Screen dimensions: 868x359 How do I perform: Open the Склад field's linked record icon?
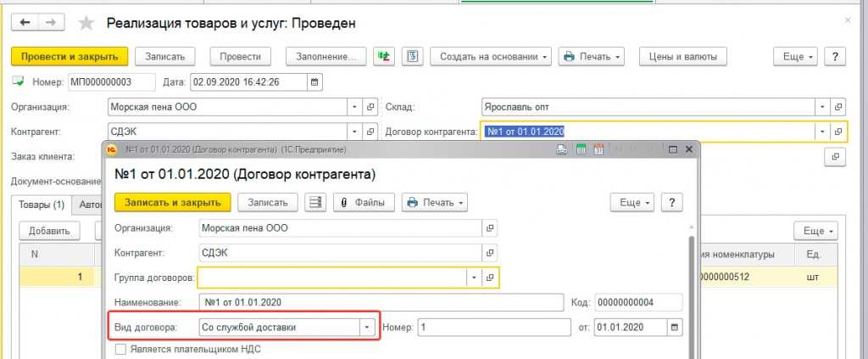click(x=838, y=107)
